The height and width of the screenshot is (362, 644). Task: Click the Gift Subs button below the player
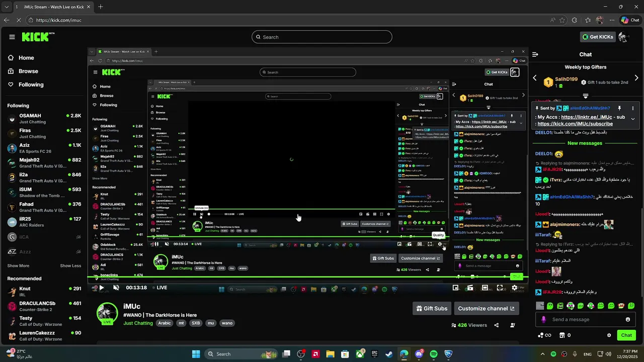point(431,308)
